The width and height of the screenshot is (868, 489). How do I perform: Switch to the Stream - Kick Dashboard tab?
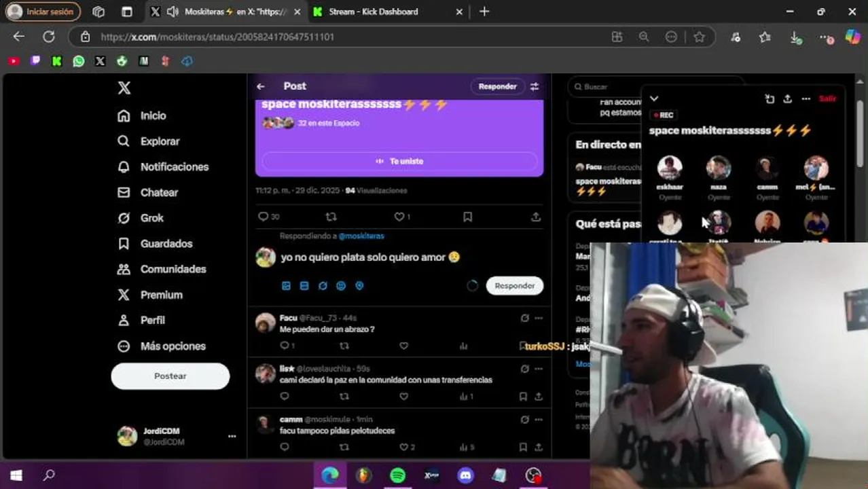click(387, 12)
